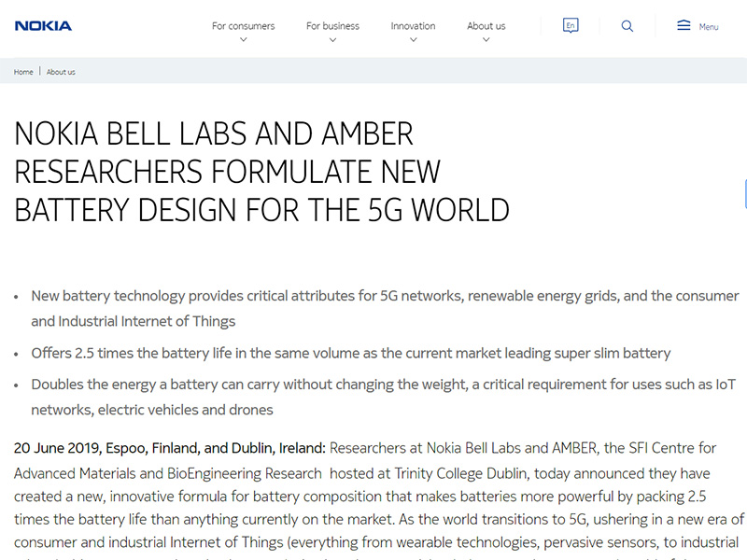The image size is (747, 560).
Task: Select the For consumers menu label
Action: tap(244, 26)
